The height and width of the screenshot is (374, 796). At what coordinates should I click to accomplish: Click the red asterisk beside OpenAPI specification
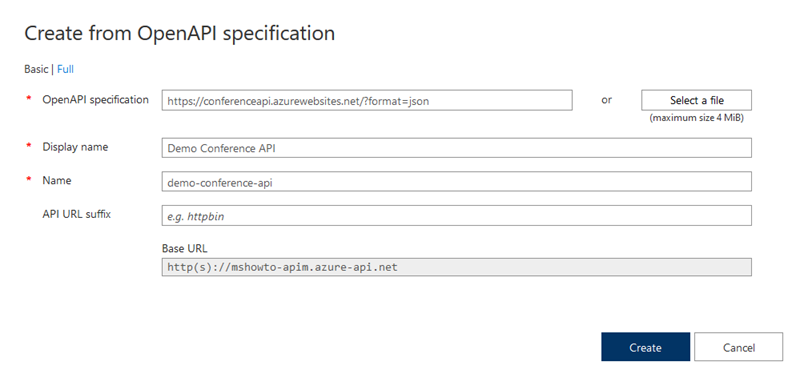[28, 99]
